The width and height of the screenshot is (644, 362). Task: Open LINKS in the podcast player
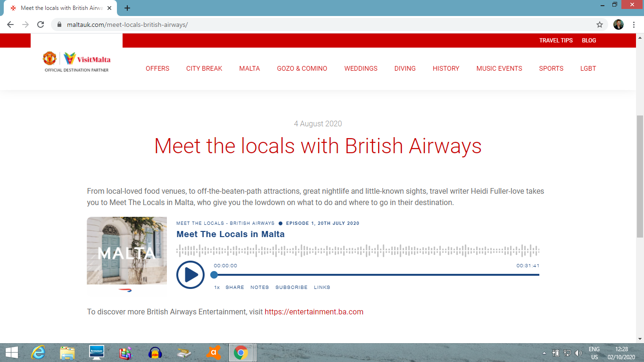pyautogui.click(x=322, y=287)
